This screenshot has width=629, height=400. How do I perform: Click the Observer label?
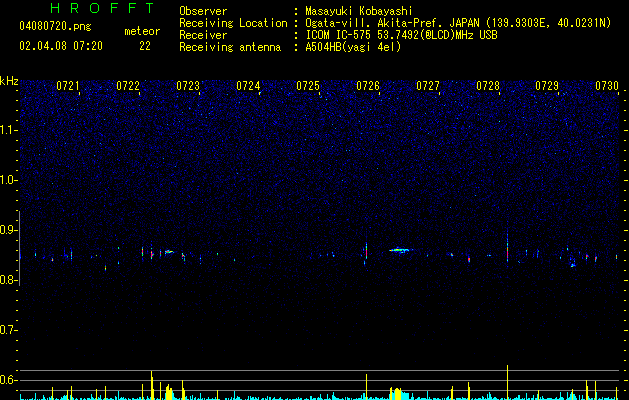[x=203, y=11]
